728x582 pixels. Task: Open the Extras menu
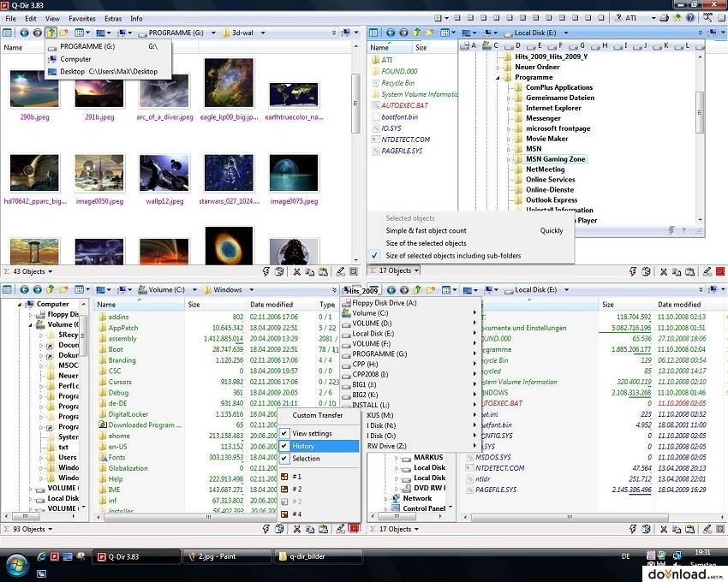[x=113, y=19]
